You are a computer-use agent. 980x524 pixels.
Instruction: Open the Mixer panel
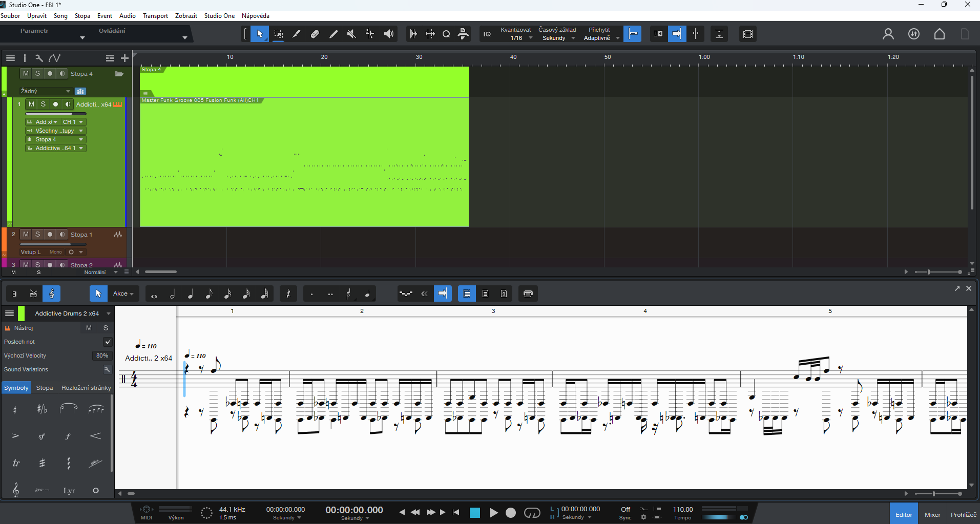point(932,515)
